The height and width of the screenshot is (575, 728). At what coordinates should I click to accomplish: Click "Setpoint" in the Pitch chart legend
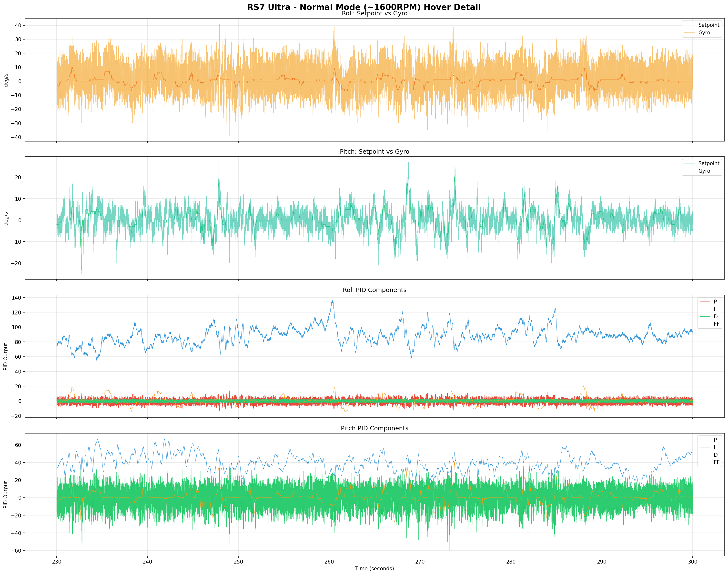point(709,164)
